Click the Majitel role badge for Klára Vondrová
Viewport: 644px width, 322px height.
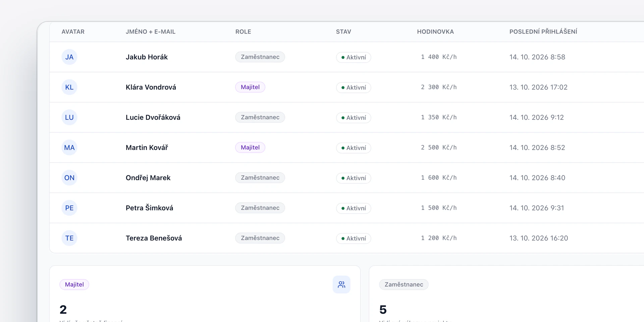tap(250, 87)
